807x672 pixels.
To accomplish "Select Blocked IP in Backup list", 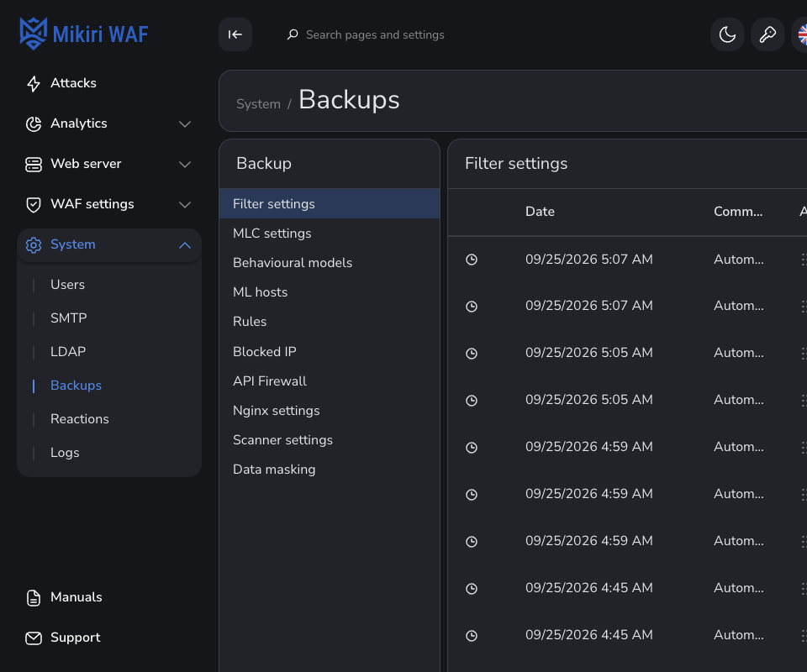I will (330, 351).
